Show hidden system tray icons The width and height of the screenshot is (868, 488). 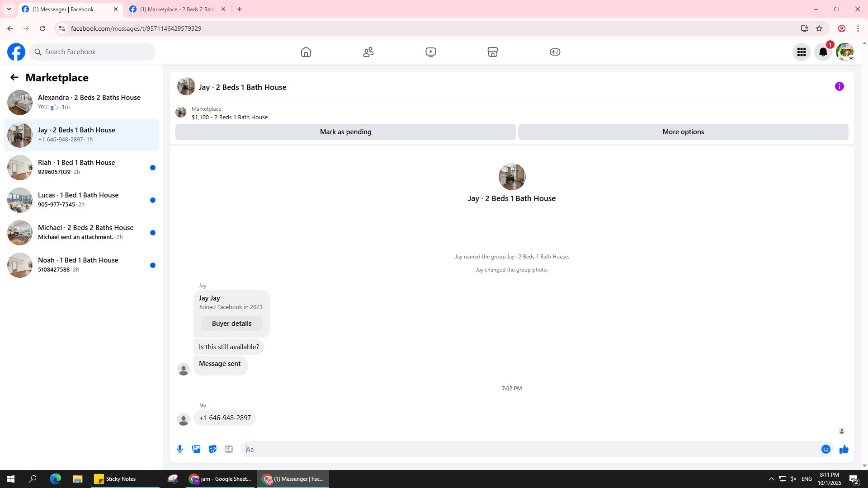(772, 479)
